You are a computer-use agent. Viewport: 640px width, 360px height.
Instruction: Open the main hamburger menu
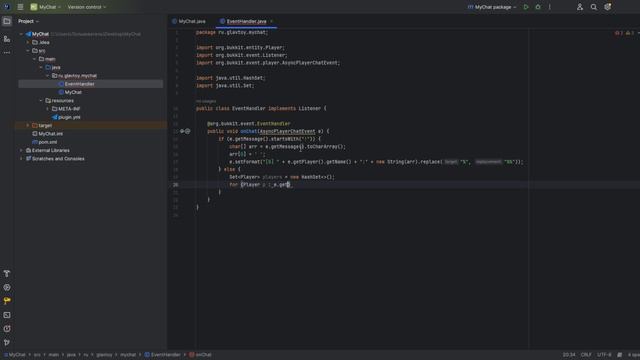pos(20,7)
